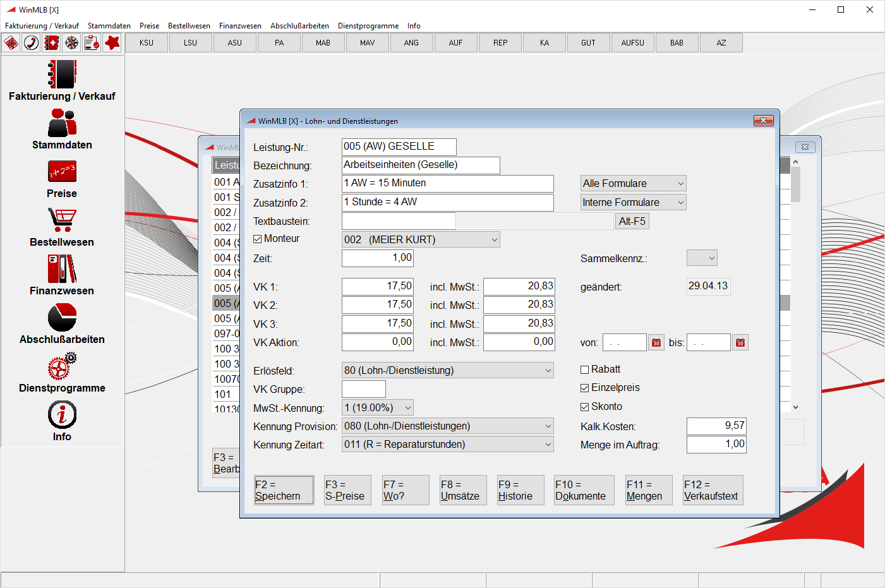
Task: Open calendar picker for 'von' date
Action: coord(656,342)
